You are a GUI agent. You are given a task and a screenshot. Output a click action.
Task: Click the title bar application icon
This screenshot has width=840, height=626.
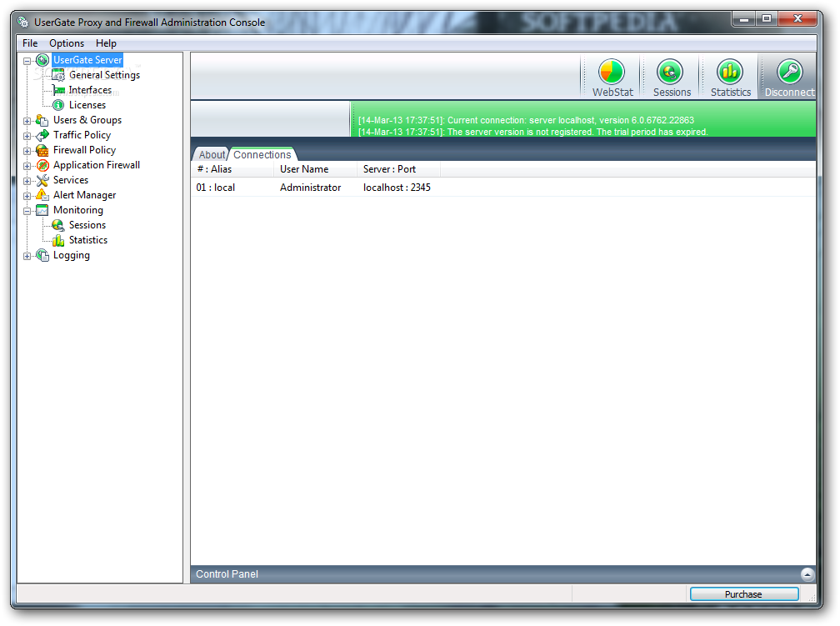coord(23,22)
